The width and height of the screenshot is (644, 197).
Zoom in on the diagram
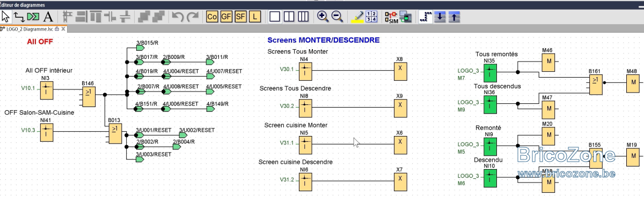click(323, 17)
